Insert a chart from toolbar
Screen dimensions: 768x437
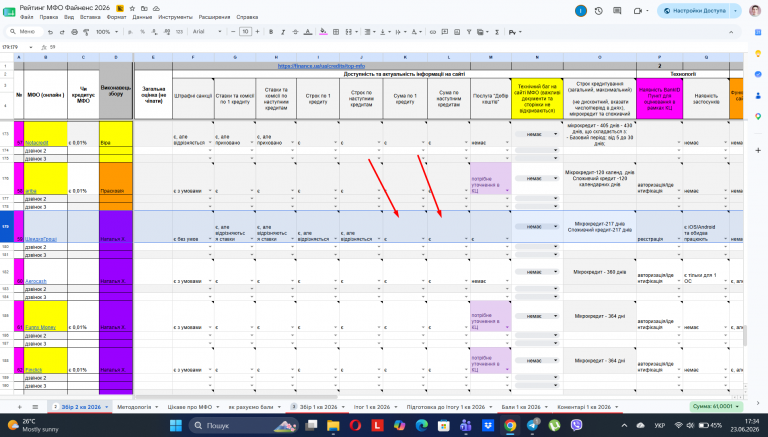click(457, 32)
